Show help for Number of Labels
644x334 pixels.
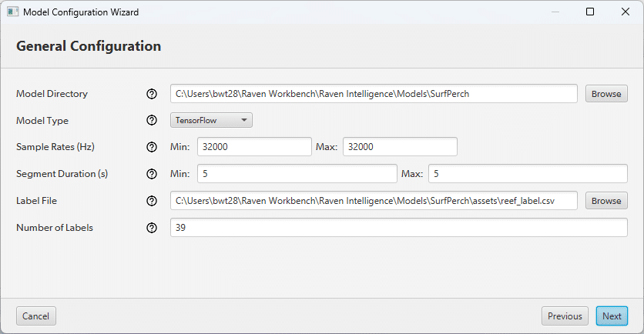(x=152, y=228)
